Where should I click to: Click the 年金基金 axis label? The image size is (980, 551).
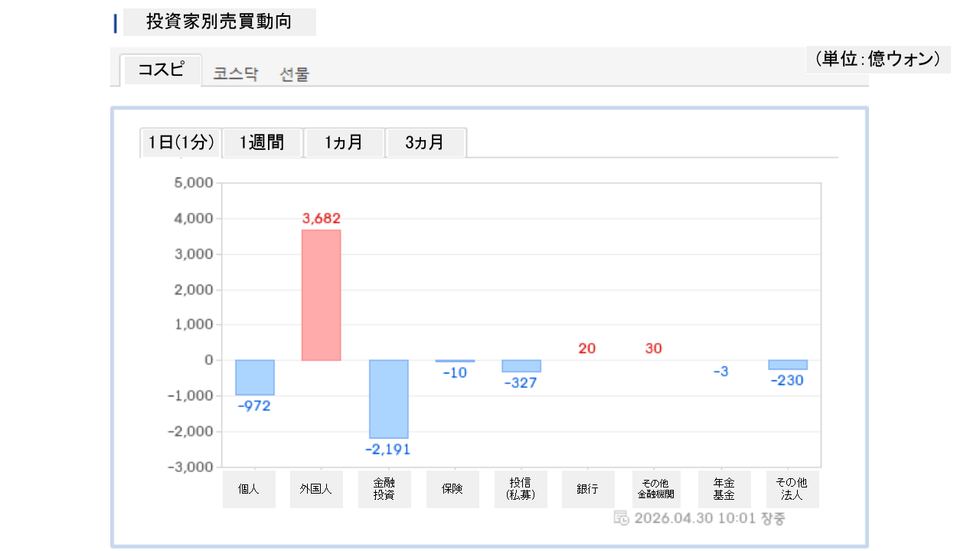pos(724,489)
